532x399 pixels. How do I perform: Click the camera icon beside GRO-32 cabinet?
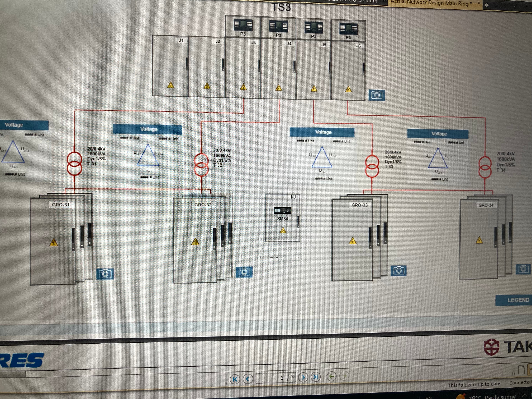[x=244, y=272]
